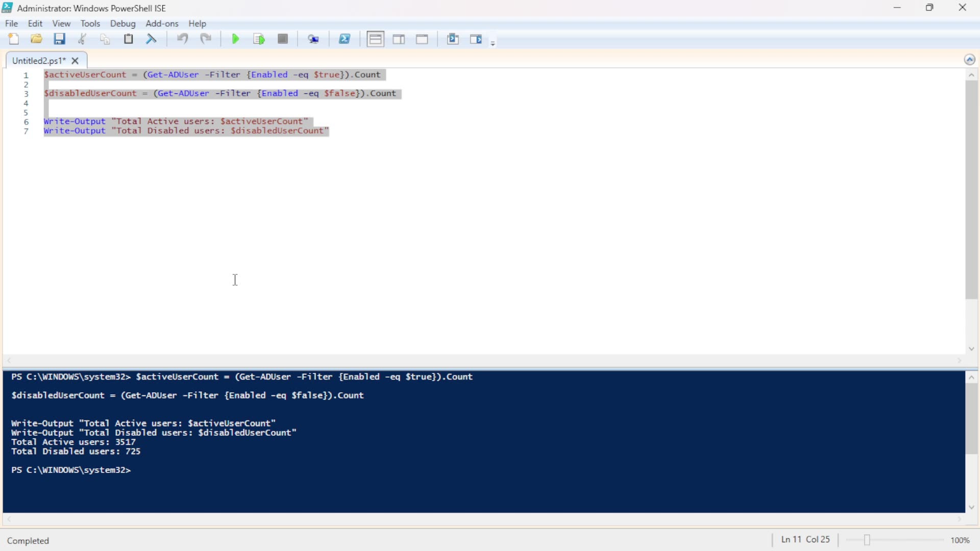The width and height of the screenshot is (980, 551).
Task: Toggle Show Script Pane Top layout
Action: (376, 39)
